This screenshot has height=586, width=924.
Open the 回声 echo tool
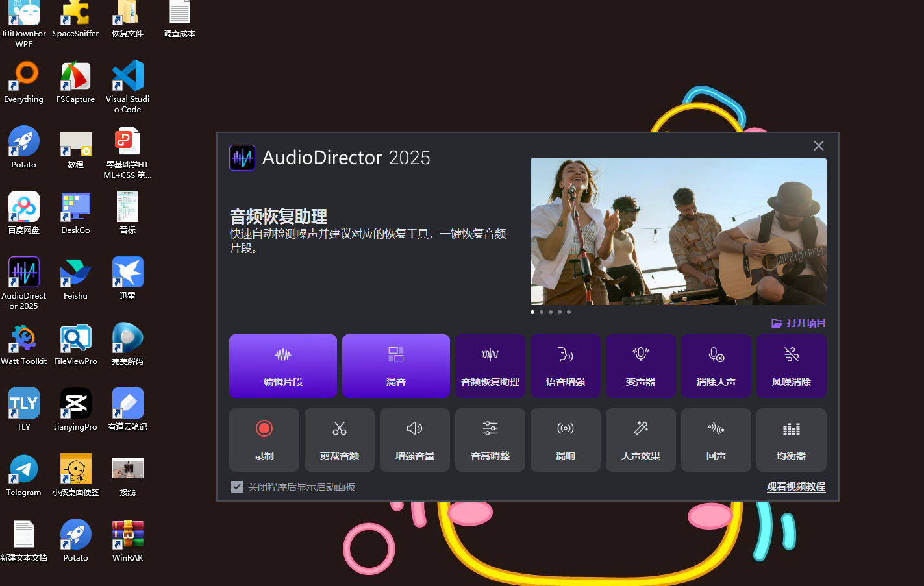(x=716, y=440)
